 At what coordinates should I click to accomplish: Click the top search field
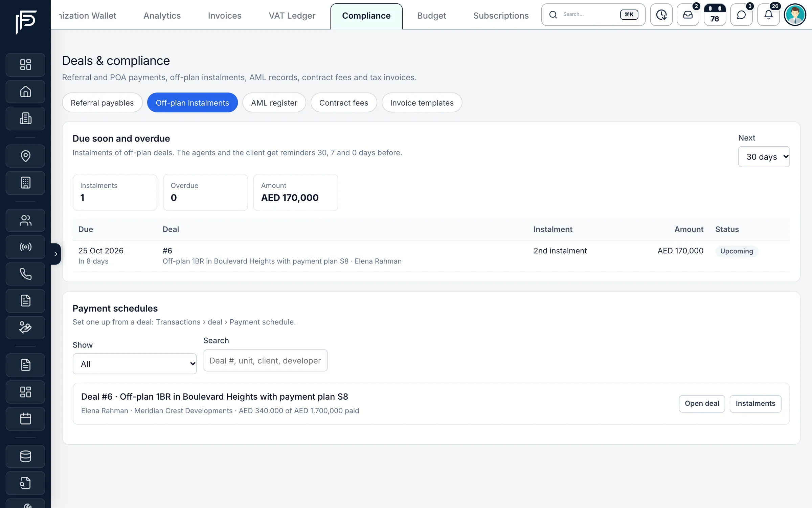click(x=593, y=15)
